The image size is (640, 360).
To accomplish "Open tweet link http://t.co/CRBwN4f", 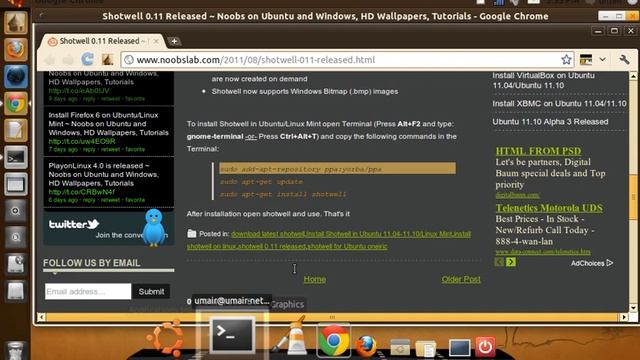I will (x=82, y=192).
